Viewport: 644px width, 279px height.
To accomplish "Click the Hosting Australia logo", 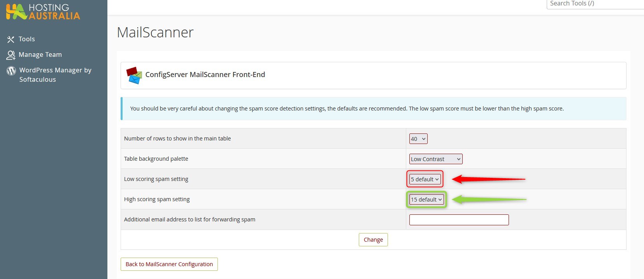I will pyautogui.click(x=43, y=12).
